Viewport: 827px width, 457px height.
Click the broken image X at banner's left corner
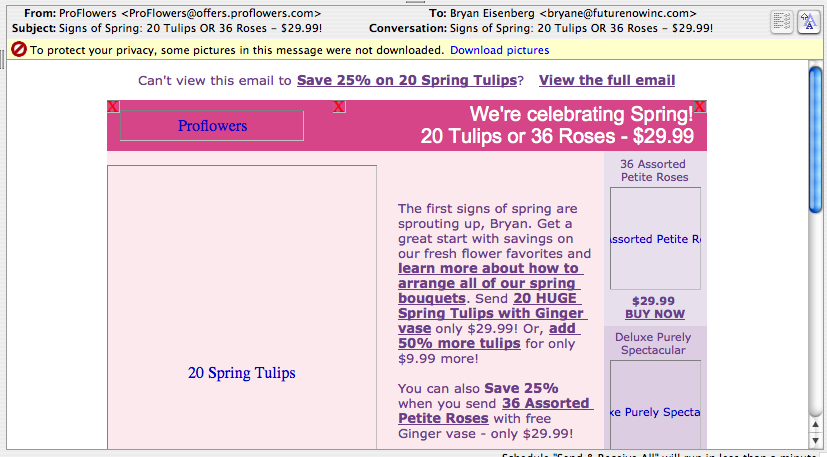pyautogui.click(x=113, y=106)
